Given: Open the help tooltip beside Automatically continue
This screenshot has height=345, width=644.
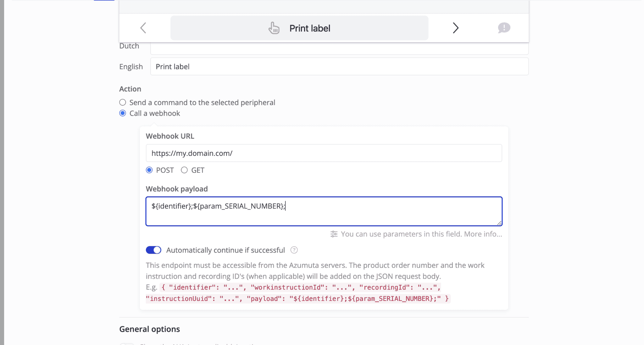Looking at the screenshot, I should point(294,250).
